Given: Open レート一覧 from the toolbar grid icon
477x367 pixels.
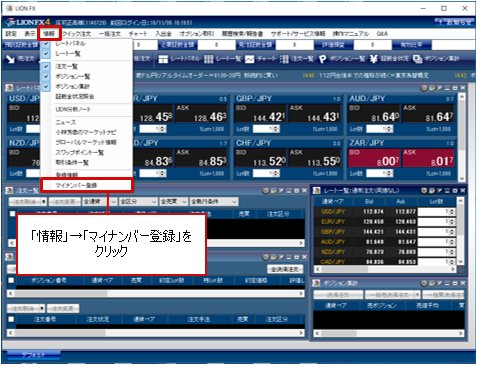Looking at the screenshot, I should (209, 59).
